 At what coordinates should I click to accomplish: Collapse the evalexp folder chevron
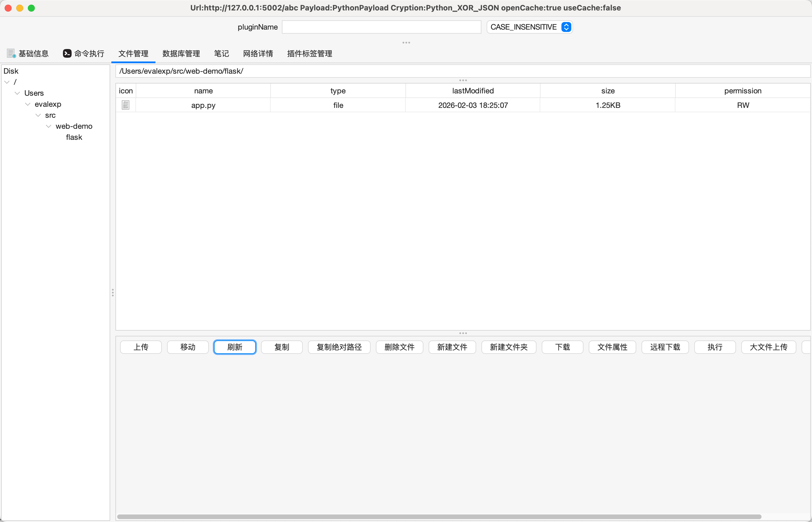[x=28, y=104]
